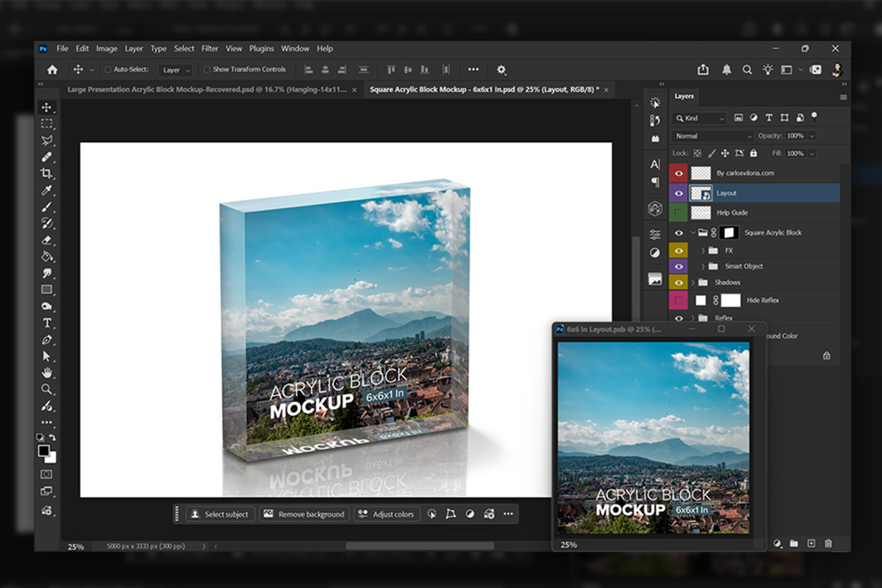Select the Horizontal Type tool
This screenshot has width=882, height=588.
tap(47, 323)
